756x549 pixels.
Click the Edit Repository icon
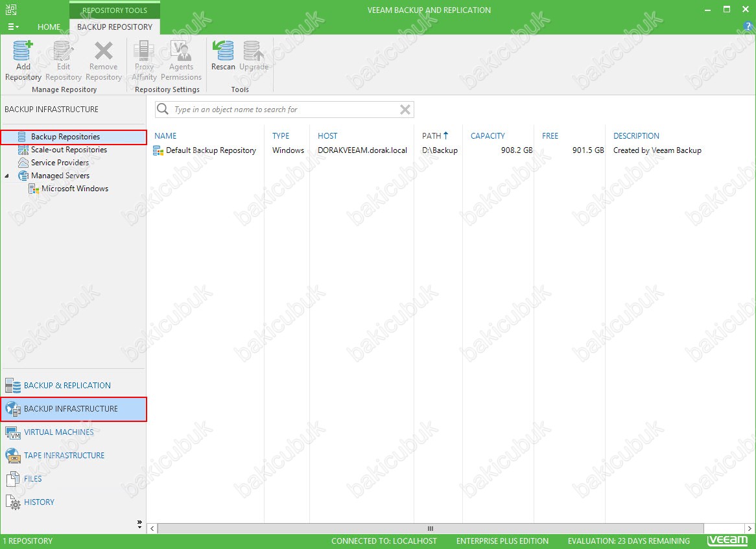(63, 51)
